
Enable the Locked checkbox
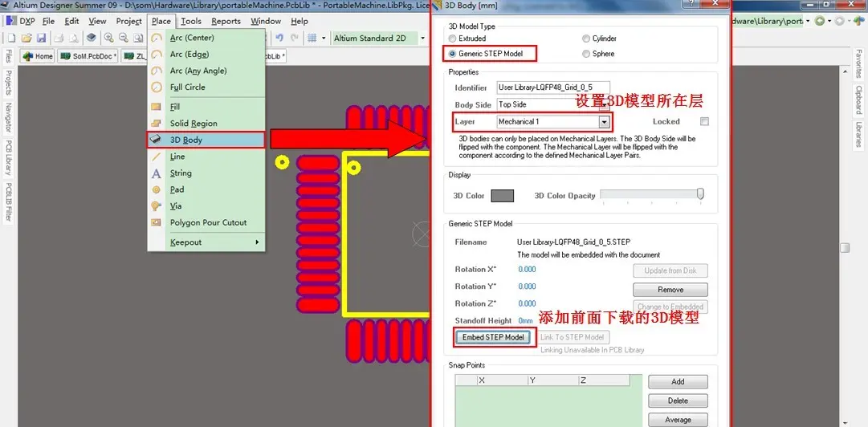coord(704,122)
